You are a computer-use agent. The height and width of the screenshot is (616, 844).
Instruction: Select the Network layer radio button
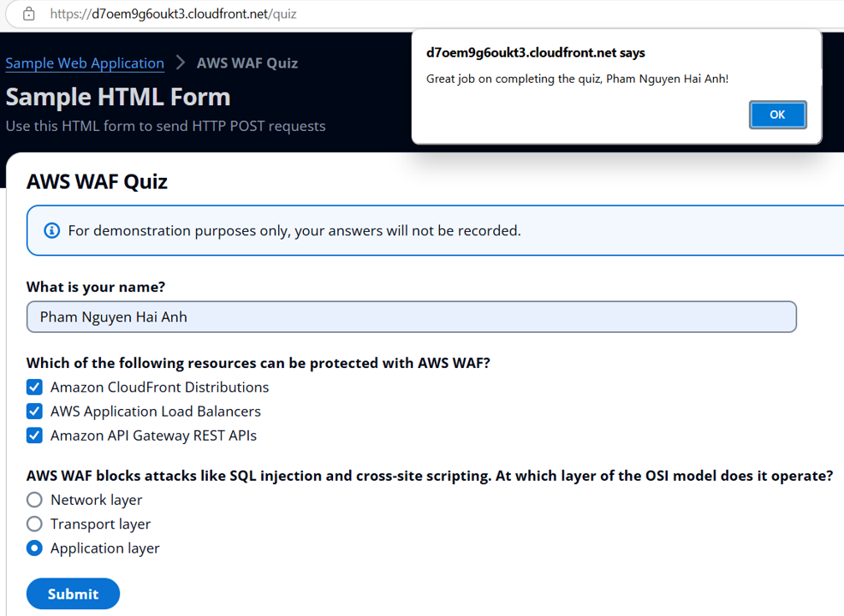pyautogui.click(x=34, y=500)
